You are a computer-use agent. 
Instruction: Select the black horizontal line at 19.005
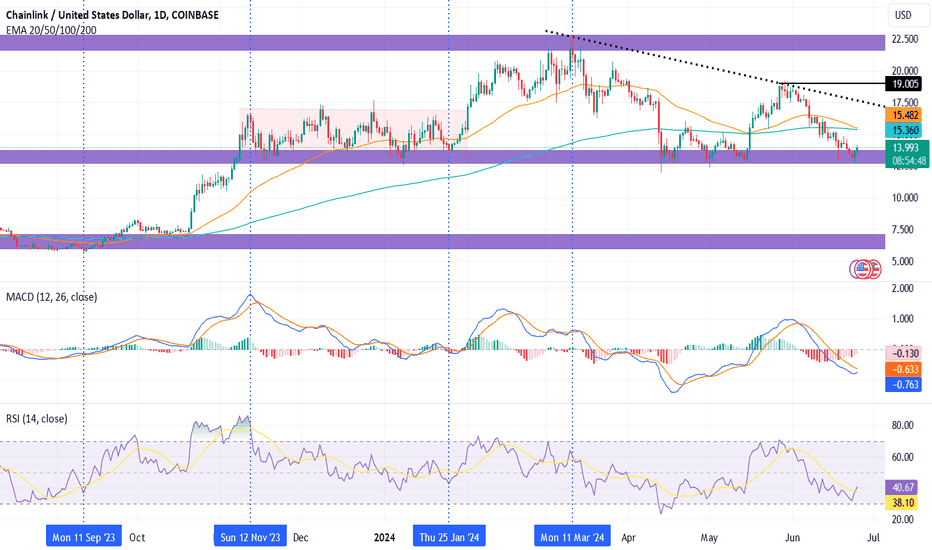[833, 84]
